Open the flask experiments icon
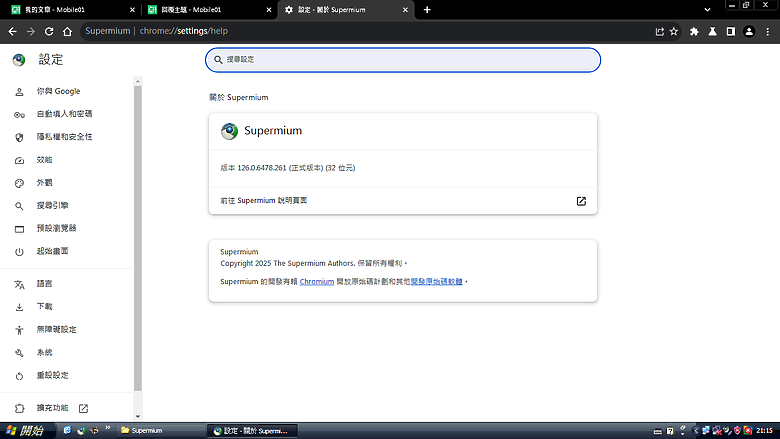The width and height of the screenshot is (780, 439). (712, 31)
